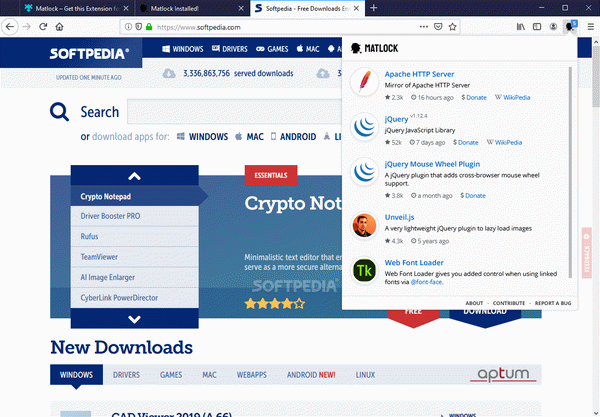Open the jQuery project link
Image resolution: width=600 pixels, height=417 pixels.
396,119
